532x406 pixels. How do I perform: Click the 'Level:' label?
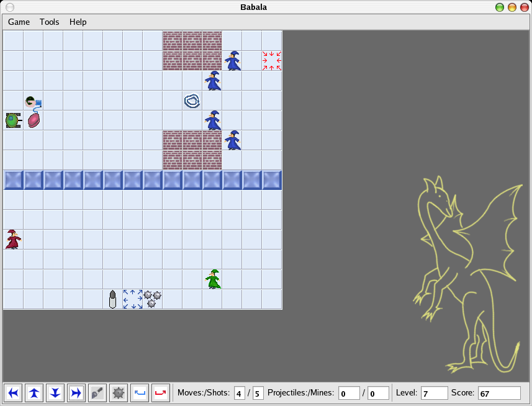(407, 393)
